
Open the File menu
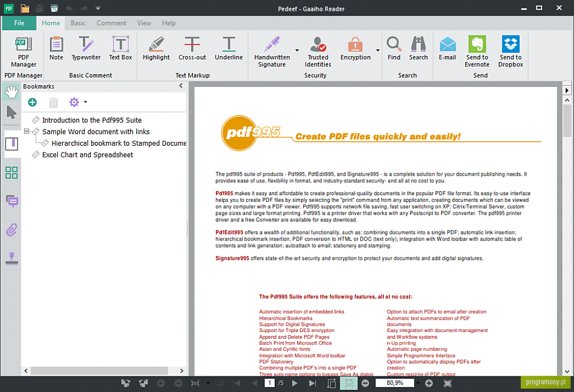pos(19,23)
